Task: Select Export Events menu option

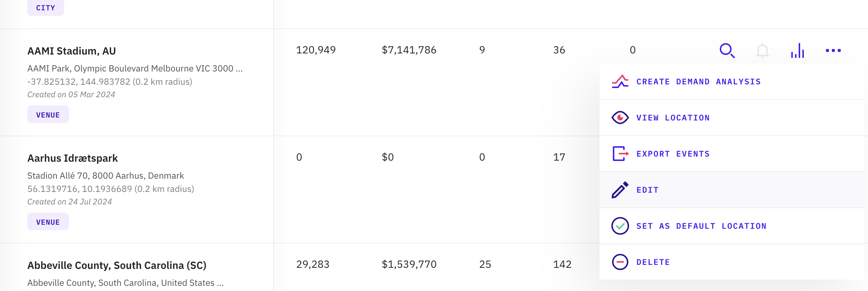Action: point(673,154)
